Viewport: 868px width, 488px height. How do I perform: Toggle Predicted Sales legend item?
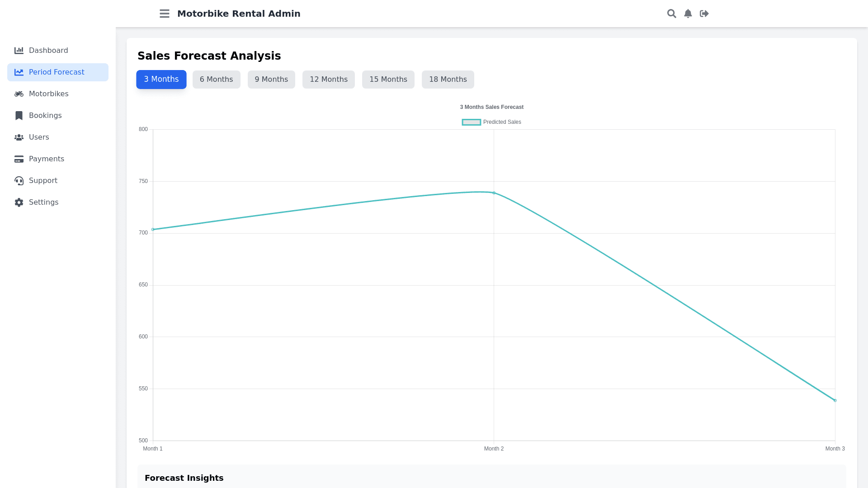pos(491,122)
